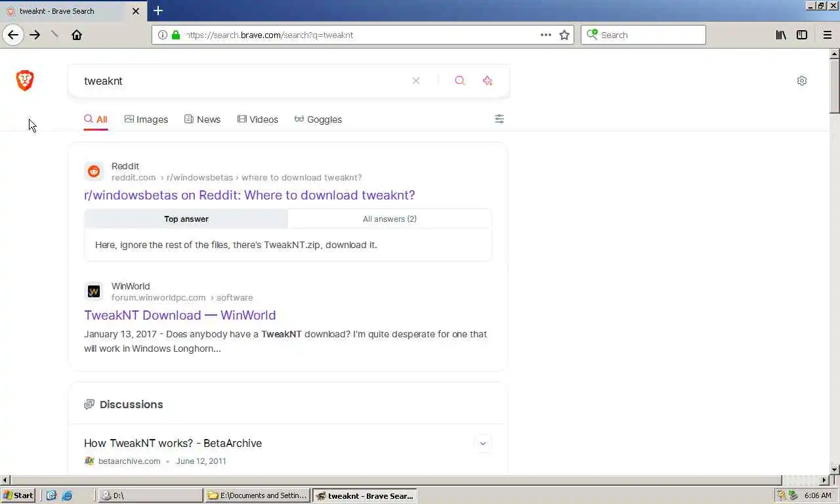
Task: Go back to the previous page
Action: point(13,35)
